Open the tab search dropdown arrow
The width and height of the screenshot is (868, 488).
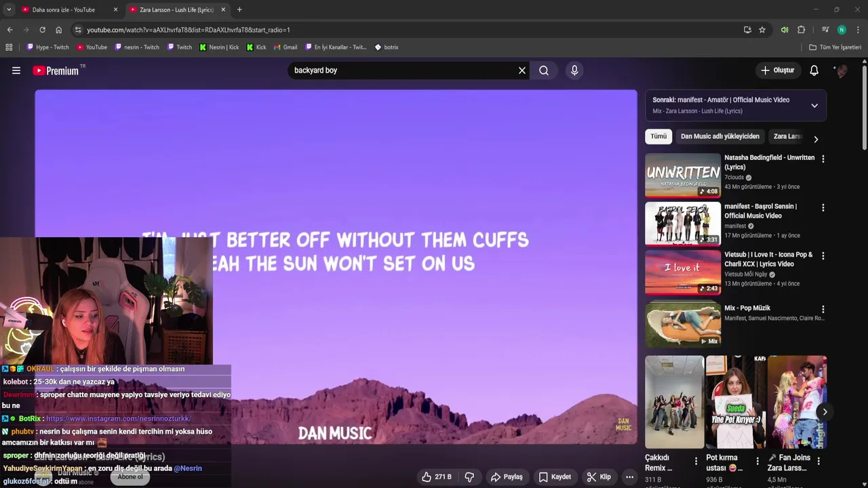click(8, 9)
